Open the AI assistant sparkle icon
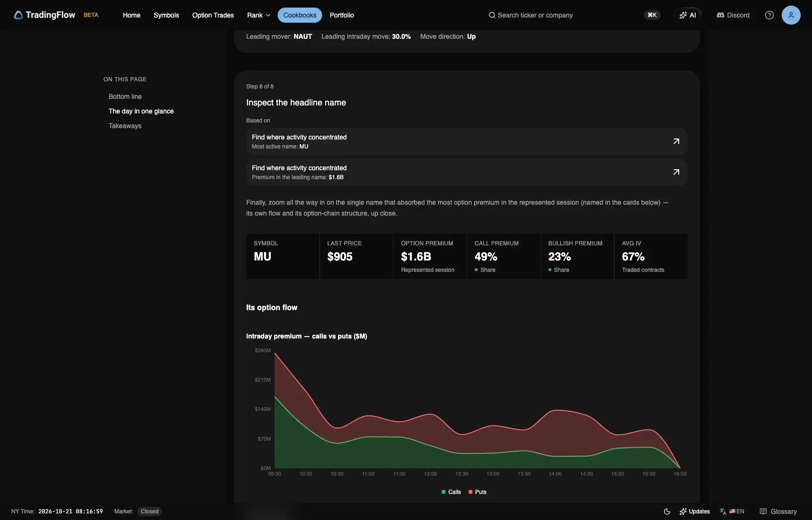This screenshot has height=520, width=812. click(x=683, y=15)
